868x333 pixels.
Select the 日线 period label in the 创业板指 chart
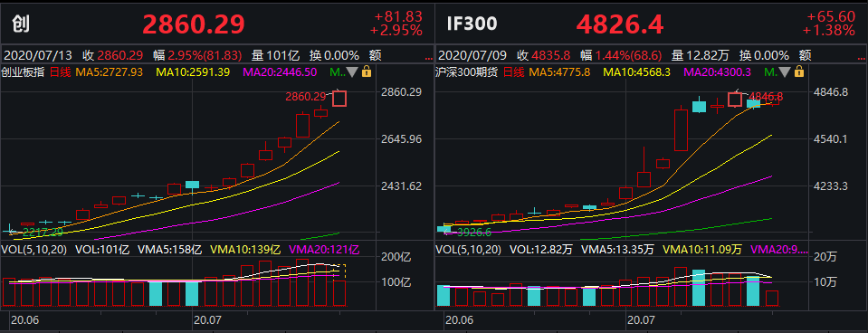(61, 71)
